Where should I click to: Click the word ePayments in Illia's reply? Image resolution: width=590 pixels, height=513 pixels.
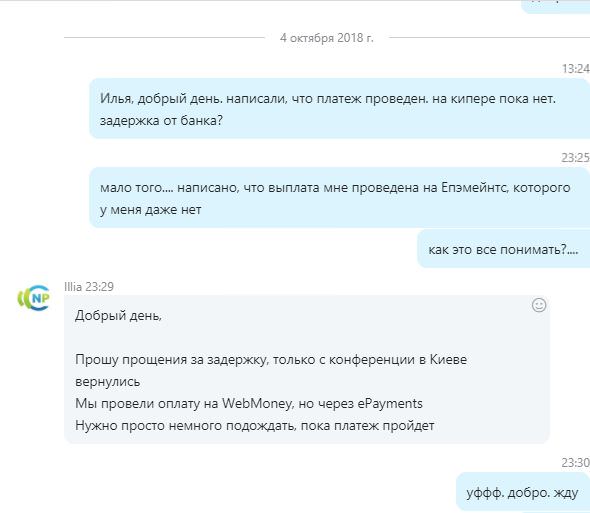(390, 403)
